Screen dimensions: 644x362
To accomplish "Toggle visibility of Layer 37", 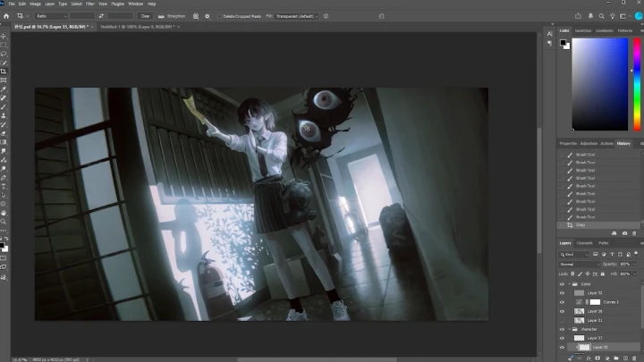I will pos(562,338).
